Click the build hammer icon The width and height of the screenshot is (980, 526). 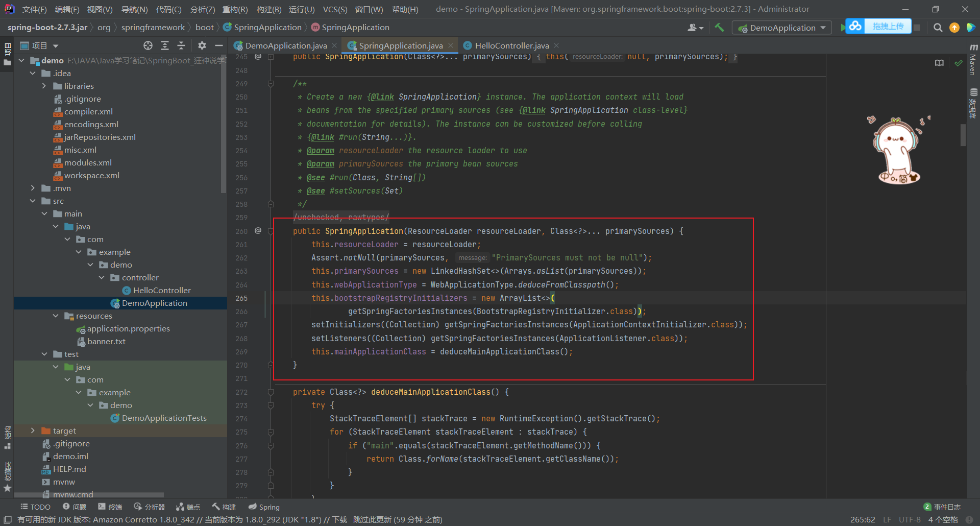719,28
